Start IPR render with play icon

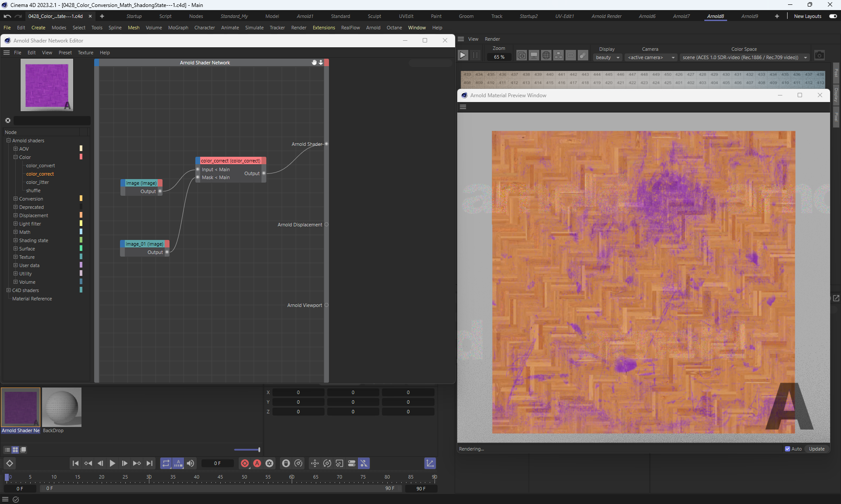click(463, 55)
